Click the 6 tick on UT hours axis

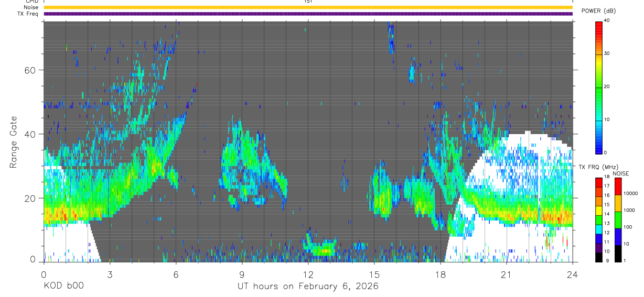(x=176, y=273)
